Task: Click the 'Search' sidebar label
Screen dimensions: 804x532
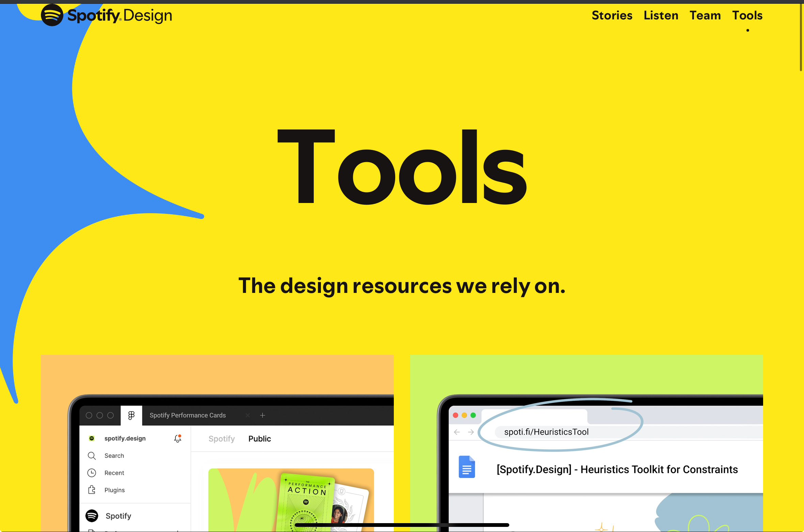Action: 114,456
